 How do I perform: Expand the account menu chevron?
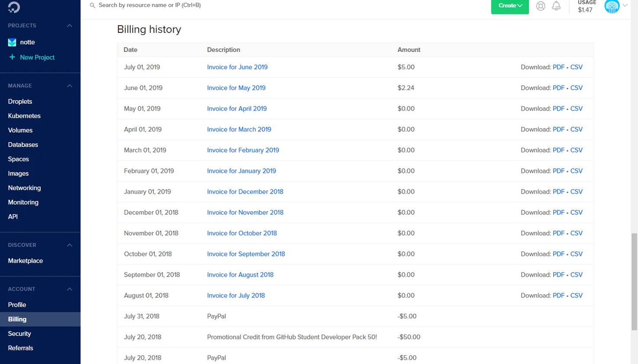click(625, 5)
